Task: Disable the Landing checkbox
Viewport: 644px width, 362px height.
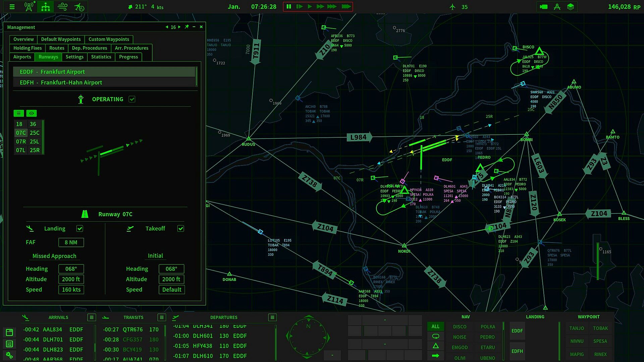Action: (79, 229)
